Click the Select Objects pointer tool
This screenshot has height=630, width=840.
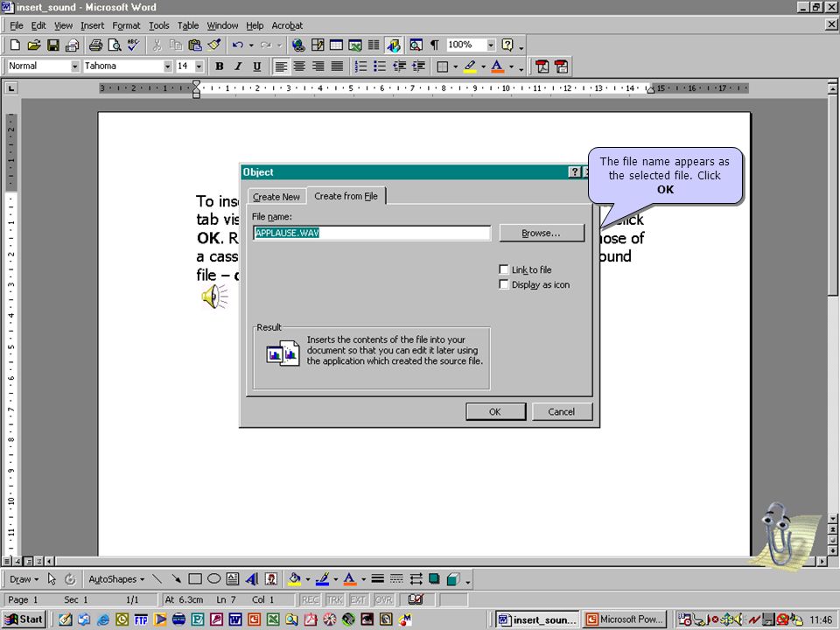coord(52,579)
